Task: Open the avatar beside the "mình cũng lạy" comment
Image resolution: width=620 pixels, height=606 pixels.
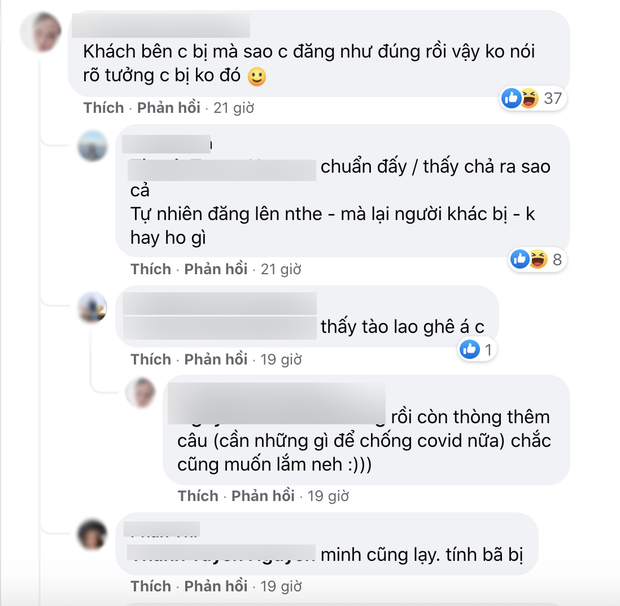Action: (x=93, y=532)
